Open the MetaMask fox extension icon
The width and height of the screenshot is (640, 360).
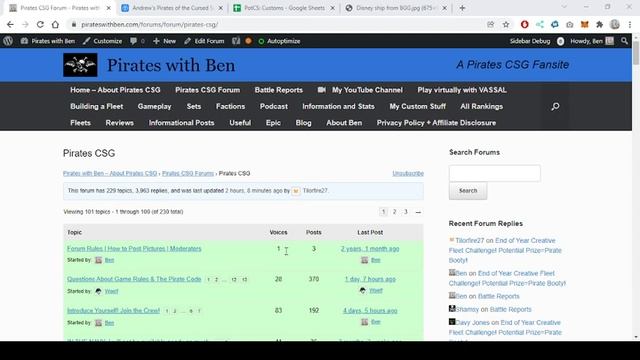coord(584,24)
